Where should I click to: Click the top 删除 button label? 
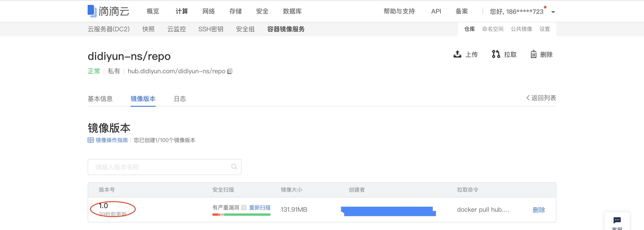[x=546, y=54]
